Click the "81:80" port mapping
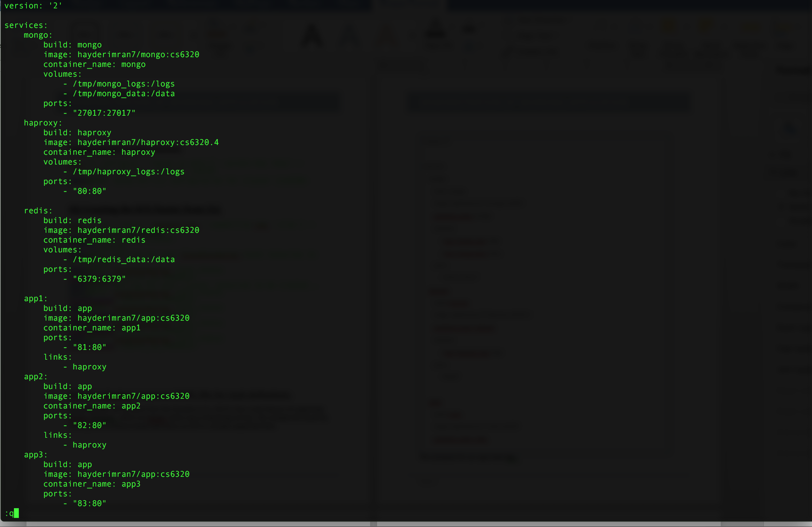This screenshot has height=527, width=812. (89, 347)
